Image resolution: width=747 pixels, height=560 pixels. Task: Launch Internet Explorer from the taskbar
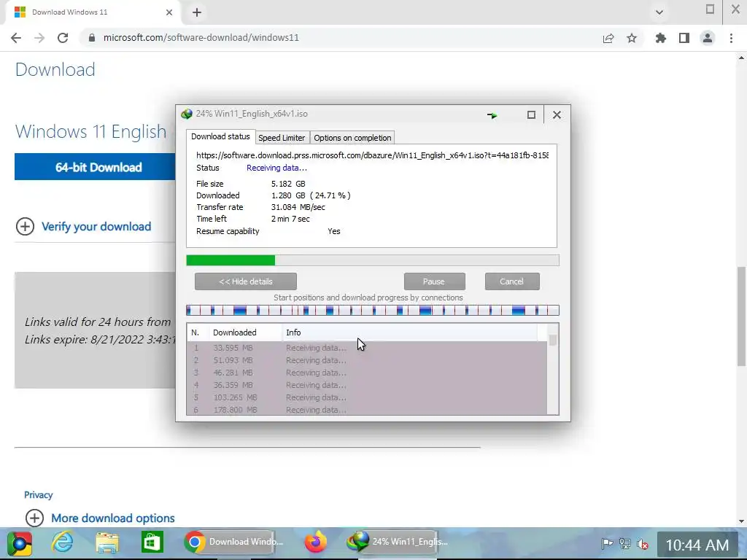pyautogui.click(x=63, y=542)
